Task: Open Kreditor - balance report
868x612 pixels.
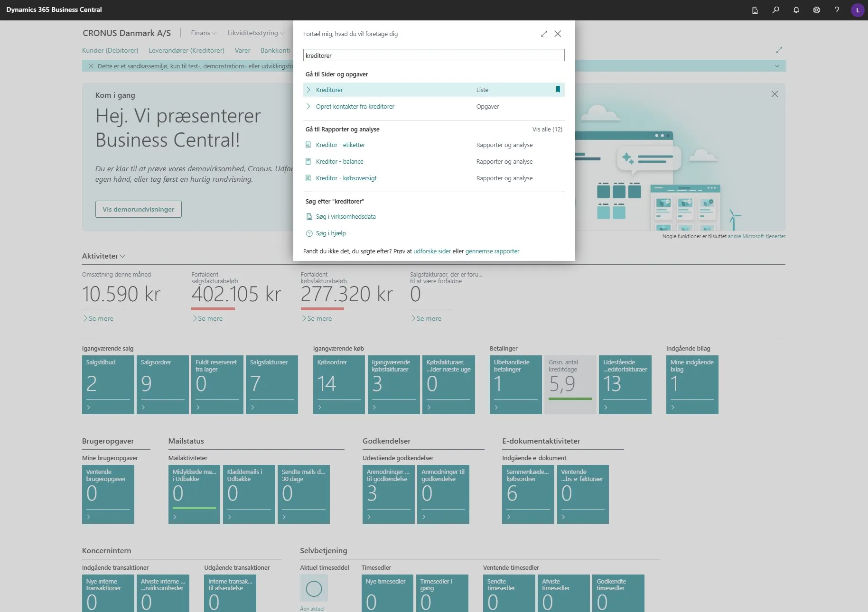Action: click(339, 162)
